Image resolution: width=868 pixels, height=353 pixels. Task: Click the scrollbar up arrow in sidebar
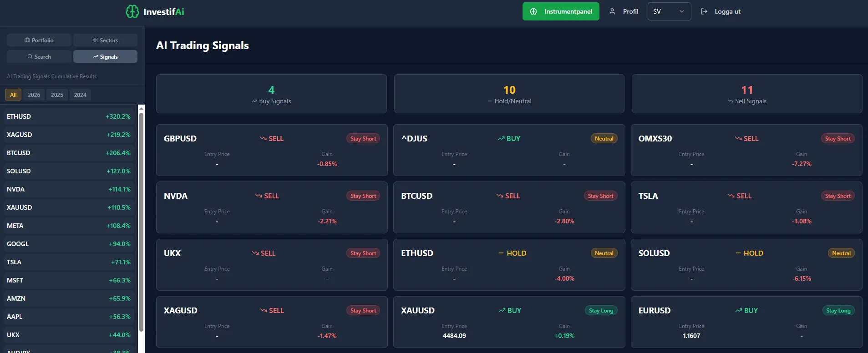pos(141,108)
